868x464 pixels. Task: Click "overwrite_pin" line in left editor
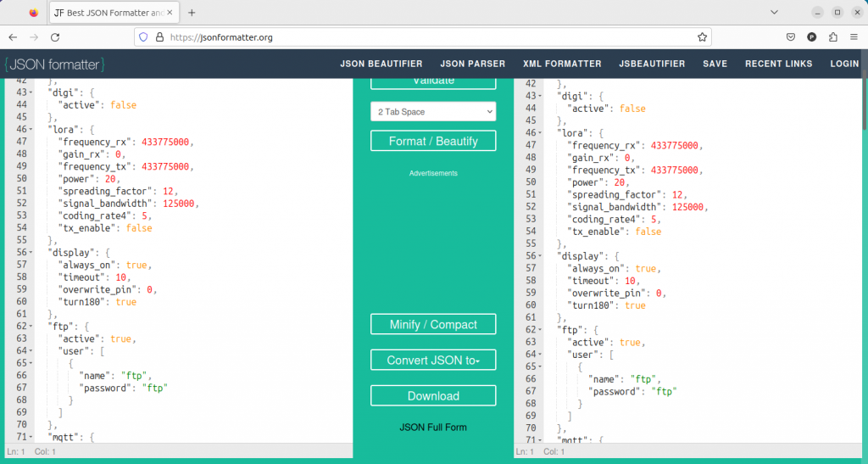click(108, 289)
